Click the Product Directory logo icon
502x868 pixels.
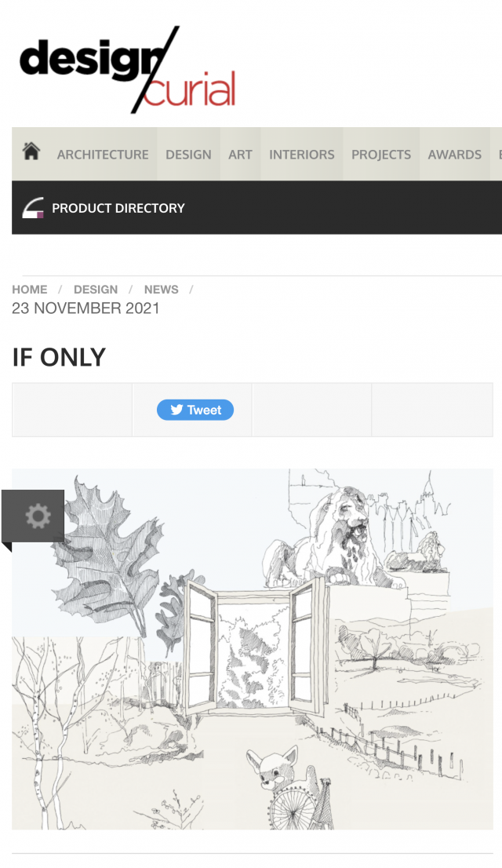pos(33,208)
